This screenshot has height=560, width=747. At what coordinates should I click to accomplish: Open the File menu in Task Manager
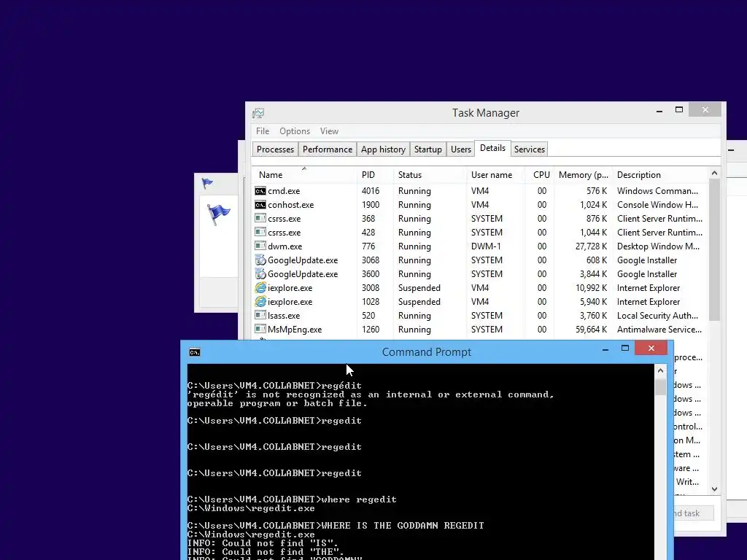(263, 131)
